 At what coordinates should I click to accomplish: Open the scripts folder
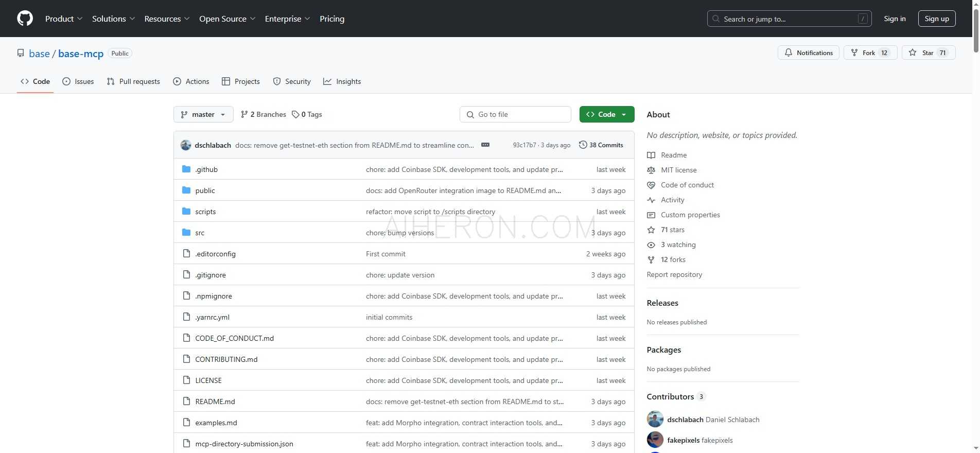(x=205, y=212)
